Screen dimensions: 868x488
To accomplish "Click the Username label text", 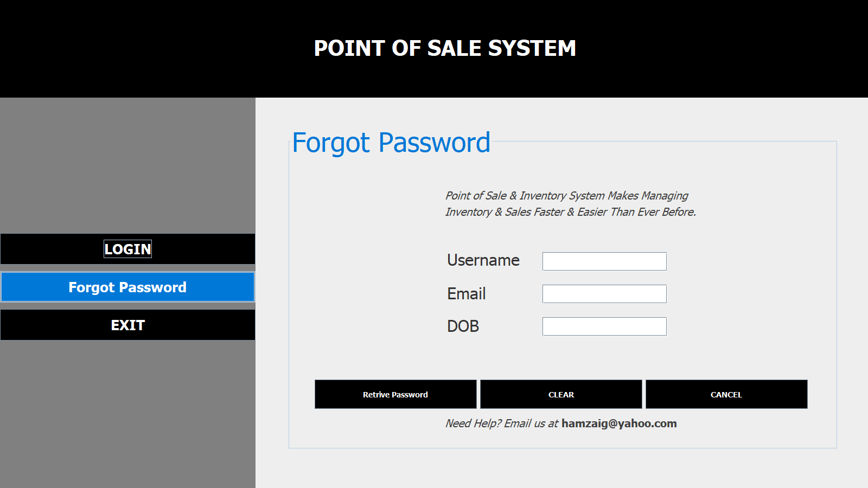I will [x=483, y=260].
